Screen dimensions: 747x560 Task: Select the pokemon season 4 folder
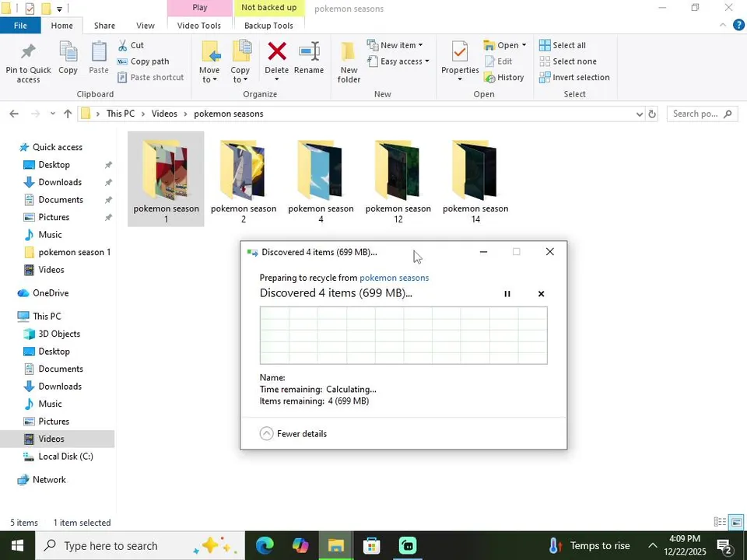coord(321,180)
